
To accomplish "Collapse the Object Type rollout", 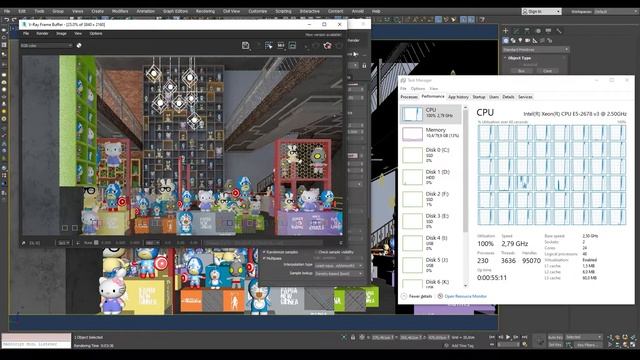I will pos(519,58).
